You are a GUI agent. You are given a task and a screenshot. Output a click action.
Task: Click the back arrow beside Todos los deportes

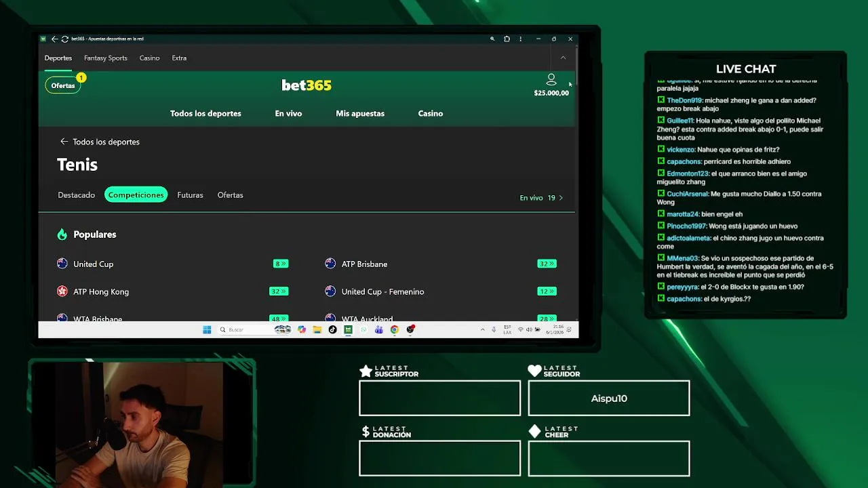click(x=64, y=141)
